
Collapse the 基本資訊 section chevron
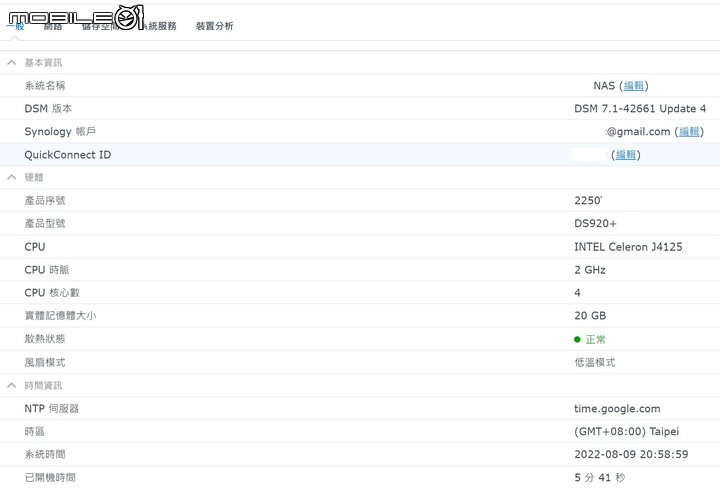coord(12,62)
